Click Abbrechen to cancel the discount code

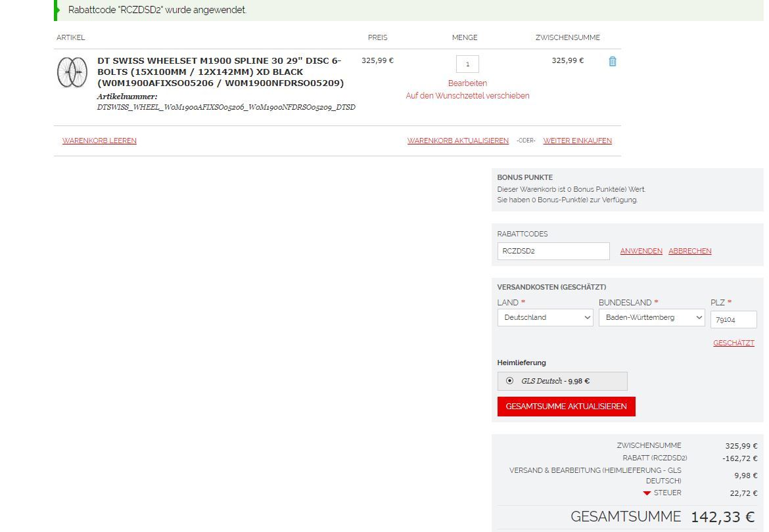[x=689, y=251]
